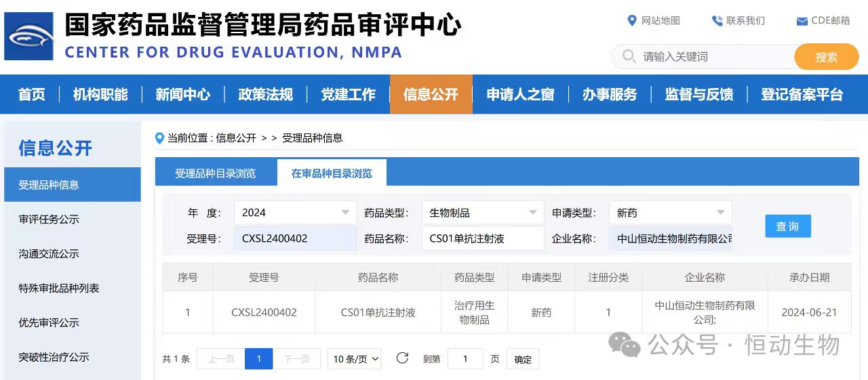Select 审评任务公示 in the left sidebar
Image resolution: width=868 pixels, height=380 pixels.
(49, 219)
